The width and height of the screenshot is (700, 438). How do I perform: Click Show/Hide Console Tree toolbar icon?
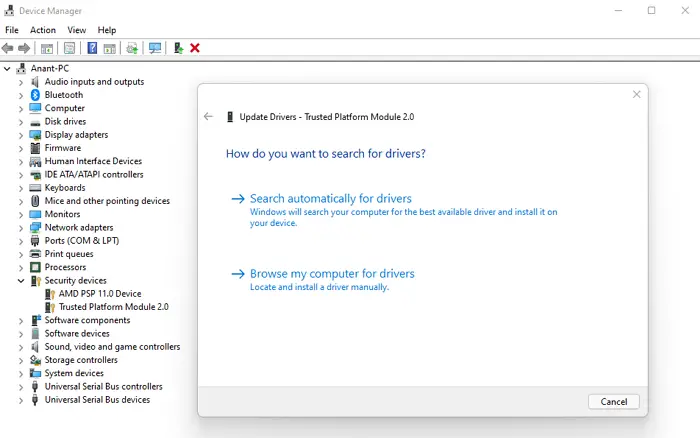(47, 48)
